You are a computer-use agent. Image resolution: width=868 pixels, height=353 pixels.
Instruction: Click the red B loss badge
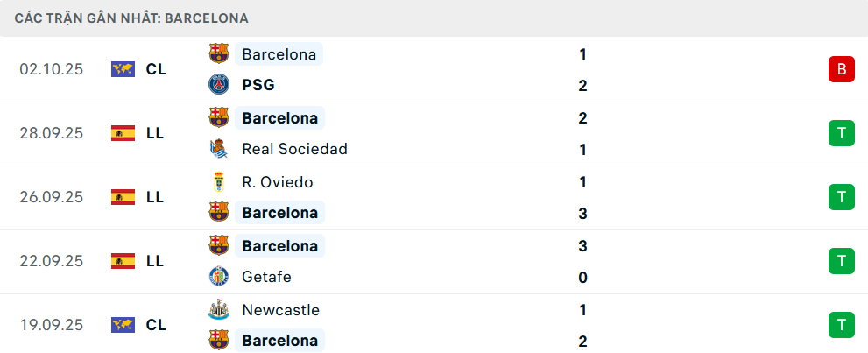[x=841, y=69]
